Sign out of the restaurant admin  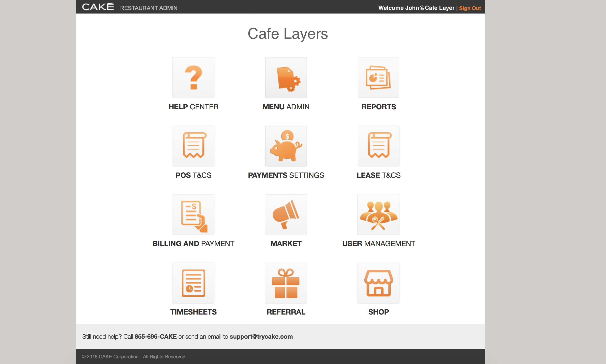[470, 8]
